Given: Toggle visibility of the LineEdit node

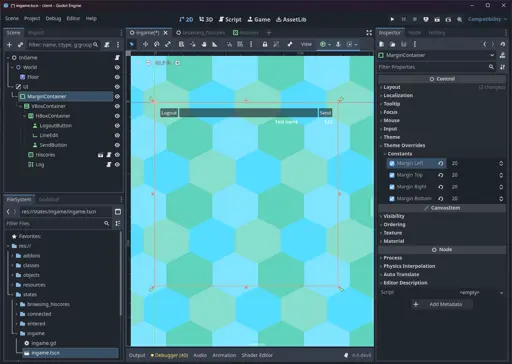Looking at the screenshot, I should tap(117, 135).
